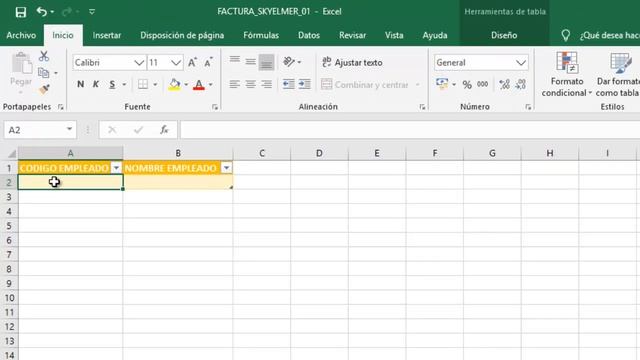Open the Archivo menu
The image size is (640, 360).
21,35
